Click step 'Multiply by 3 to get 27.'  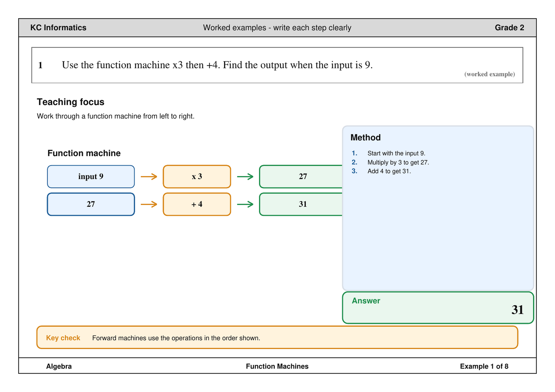coord(398,162)
